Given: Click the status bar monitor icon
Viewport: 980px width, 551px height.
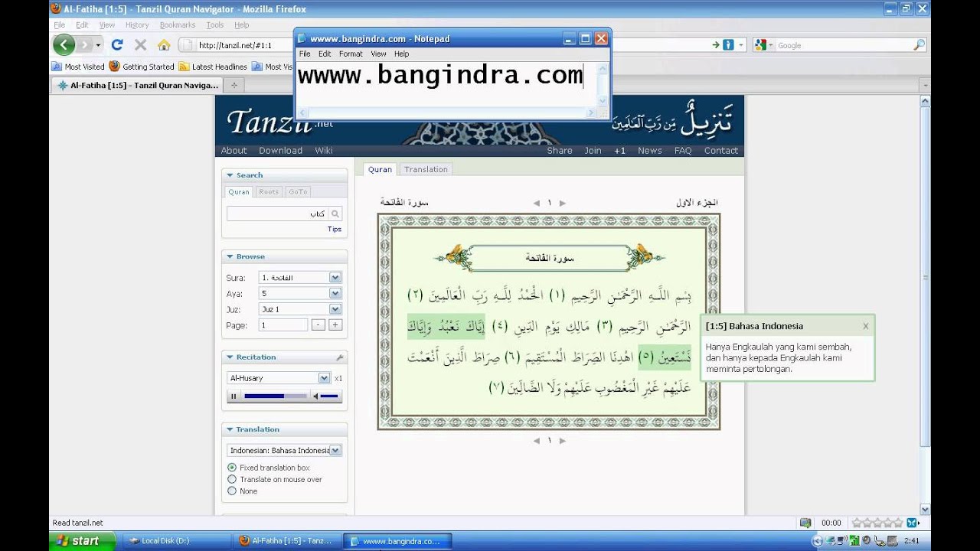Looking at the screenshot, I should (805, 523).
